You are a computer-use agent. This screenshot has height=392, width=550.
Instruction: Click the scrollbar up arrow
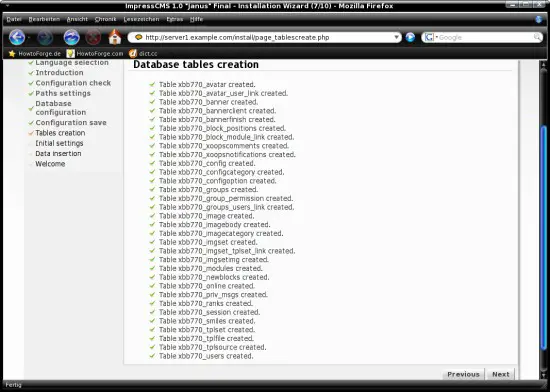point(544,65)
